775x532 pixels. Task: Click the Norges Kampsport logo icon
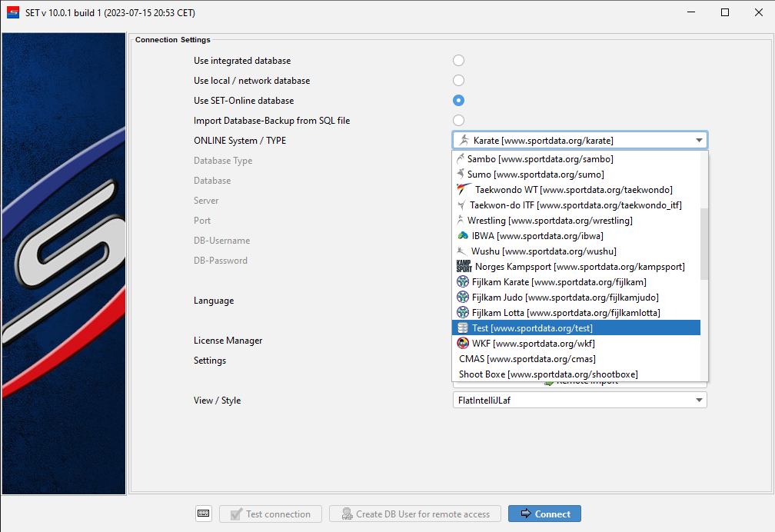464,267
